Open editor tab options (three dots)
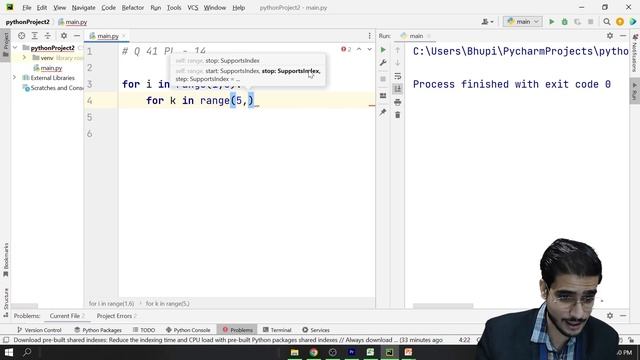 point(369,36)
